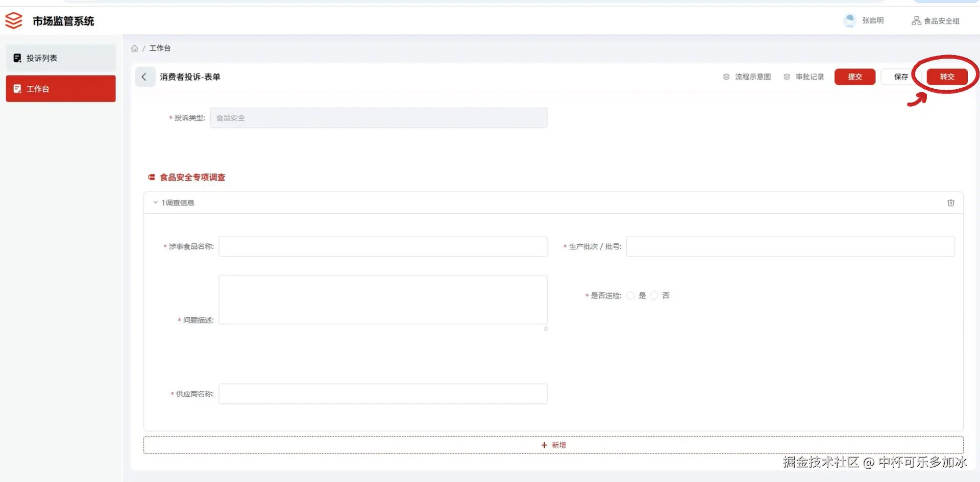The width and height of the screenshot is (980, 482).
Task: Click the 审批记录 layers icon
Action: [x=787, y=77]
